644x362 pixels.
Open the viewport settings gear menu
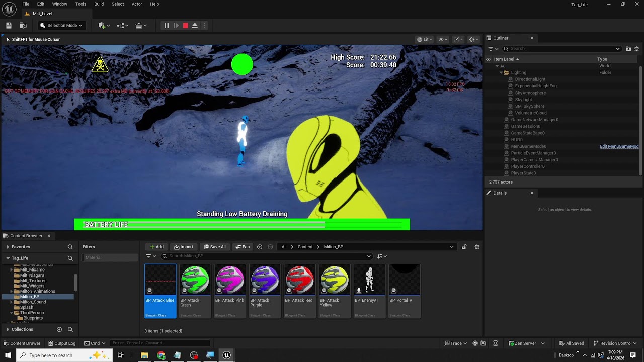pos(473,39)
